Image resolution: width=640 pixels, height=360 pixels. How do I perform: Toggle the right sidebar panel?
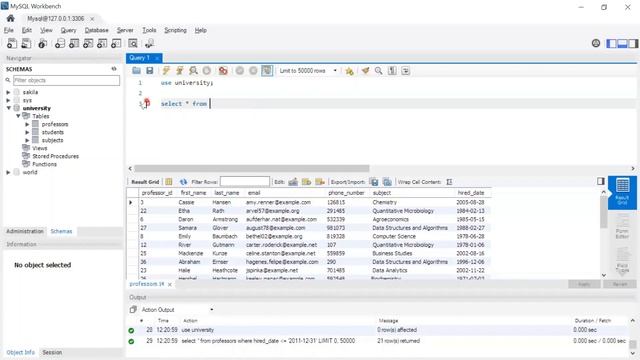point(633,43)
